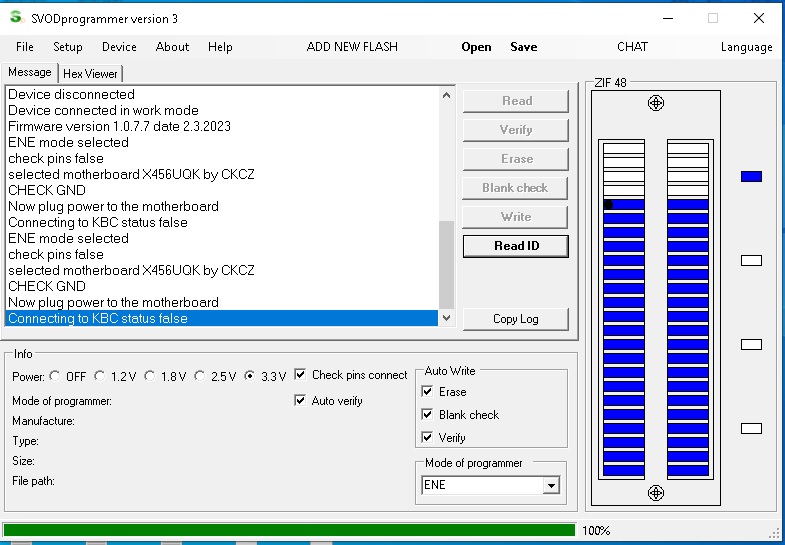Select 1.2V power option
785x545 pixels.
(x=100, y=376)
